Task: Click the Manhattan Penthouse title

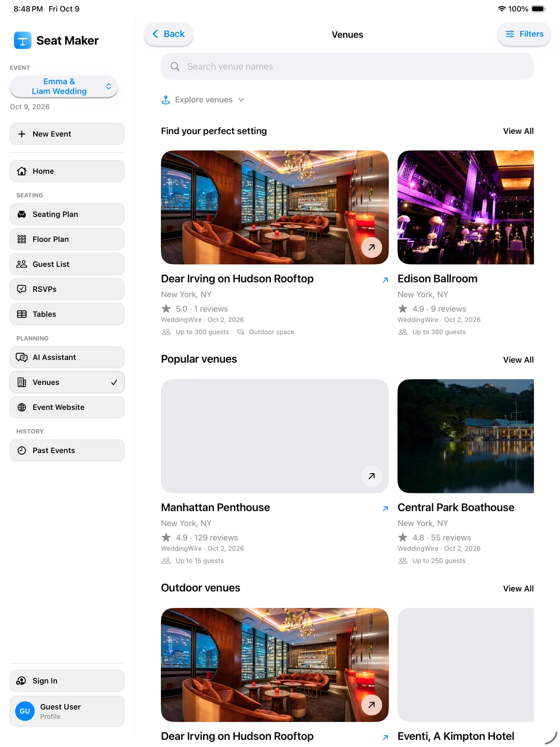Action: tap(215, 508)
